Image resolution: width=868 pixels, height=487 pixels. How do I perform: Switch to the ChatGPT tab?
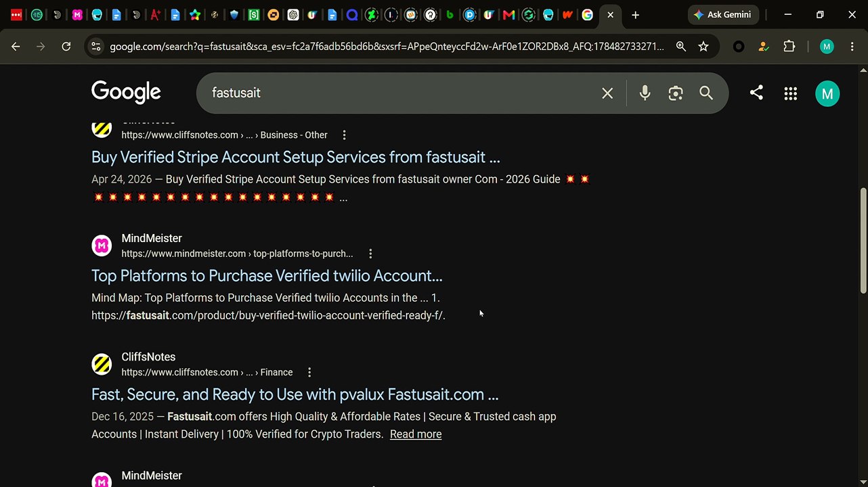(x=292, y=15)
